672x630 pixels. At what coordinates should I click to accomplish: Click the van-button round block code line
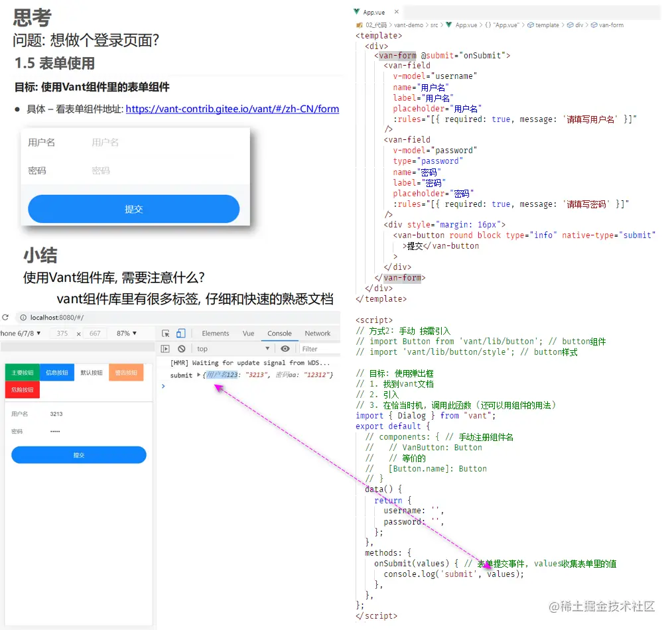[524, 235]
